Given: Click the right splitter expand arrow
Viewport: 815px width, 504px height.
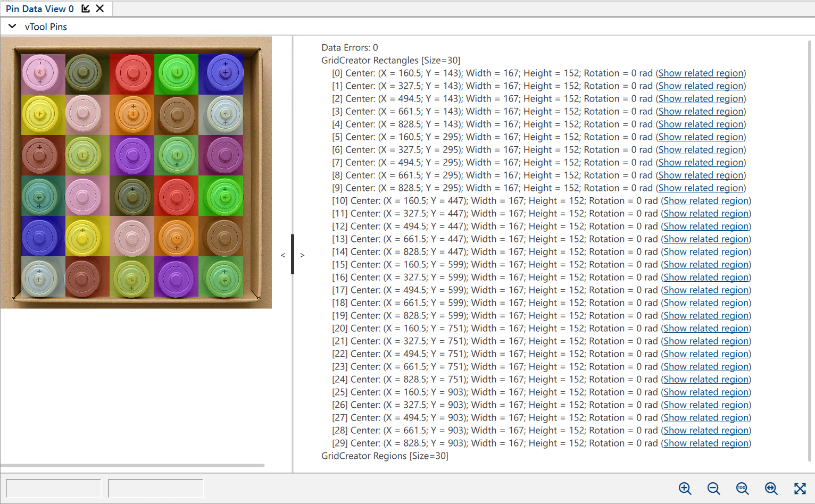Looking at the screenshot, I should (302, 255).
